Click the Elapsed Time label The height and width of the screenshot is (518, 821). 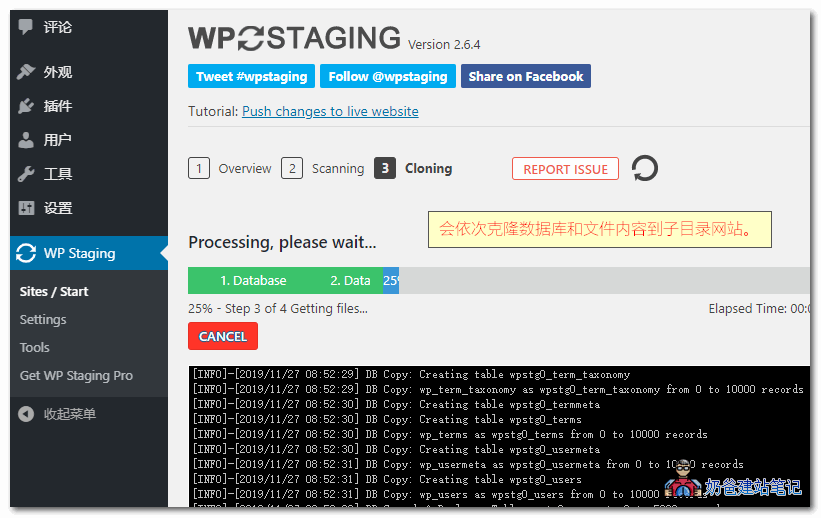[759, 309]
